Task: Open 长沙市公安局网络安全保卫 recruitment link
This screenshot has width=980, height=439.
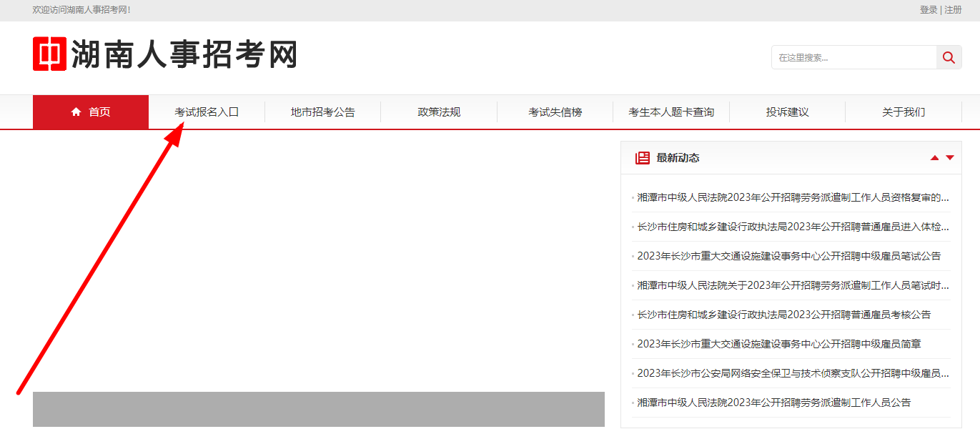Action: tap(793, 373)
